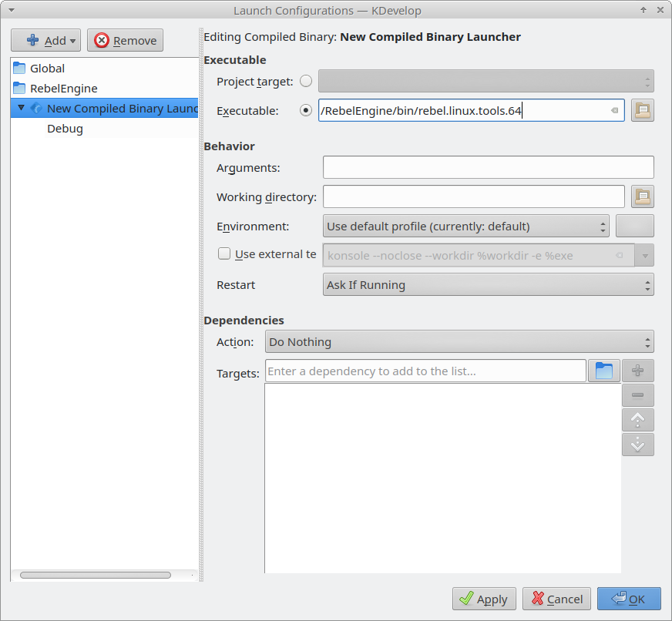Move the dependency down in the list

[x=638, y=445]
